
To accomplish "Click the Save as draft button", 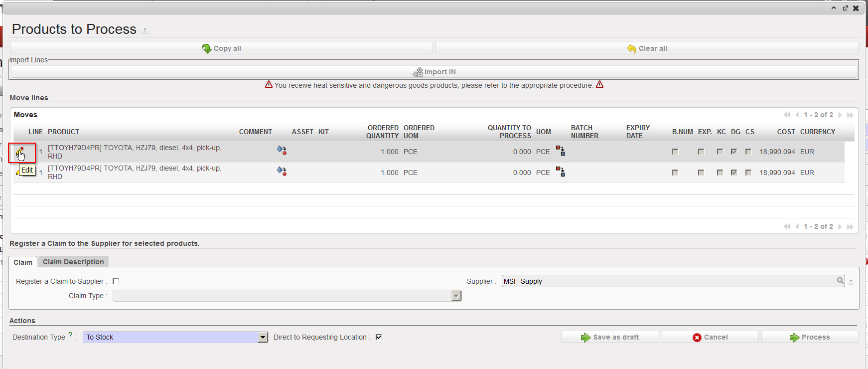I will (610, 337).
